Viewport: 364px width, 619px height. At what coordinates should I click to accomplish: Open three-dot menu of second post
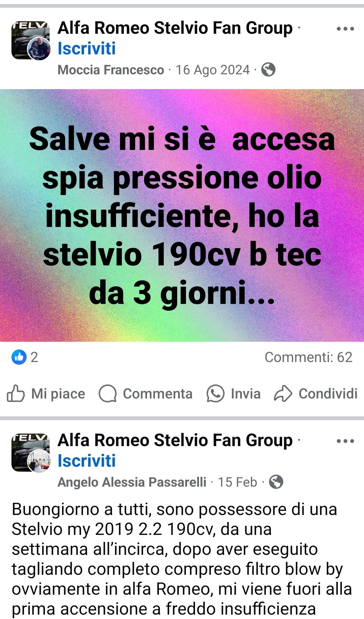[345, 441]
